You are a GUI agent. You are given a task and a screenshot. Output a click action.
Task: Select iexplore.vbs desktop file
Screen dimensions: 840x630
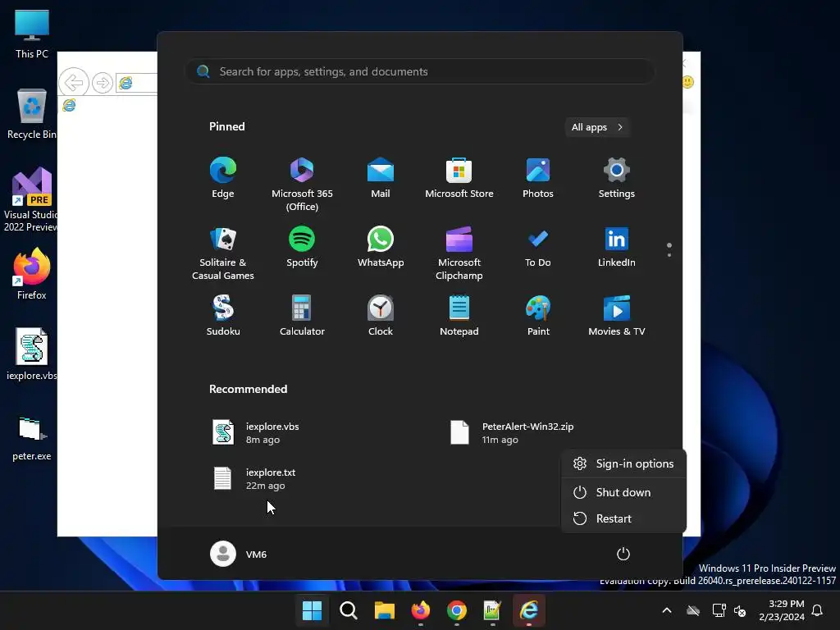[32, 354]
